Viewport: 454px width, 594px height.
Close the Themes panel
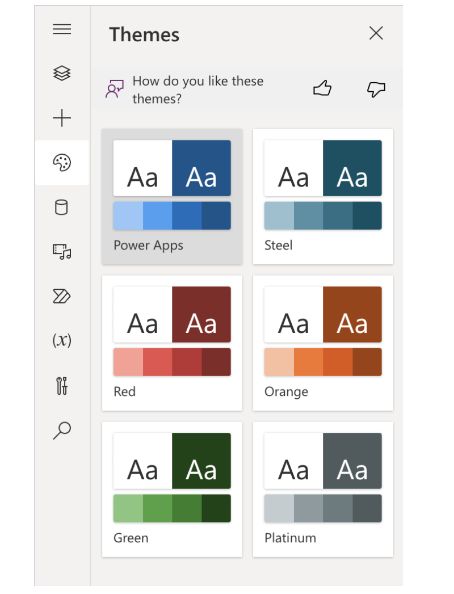376,33
